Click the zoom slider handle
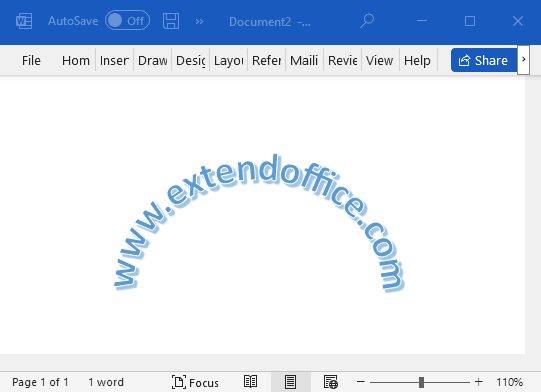Image resolution: width=541 pixels, height=392 pixels. click(x=421, y=382)
